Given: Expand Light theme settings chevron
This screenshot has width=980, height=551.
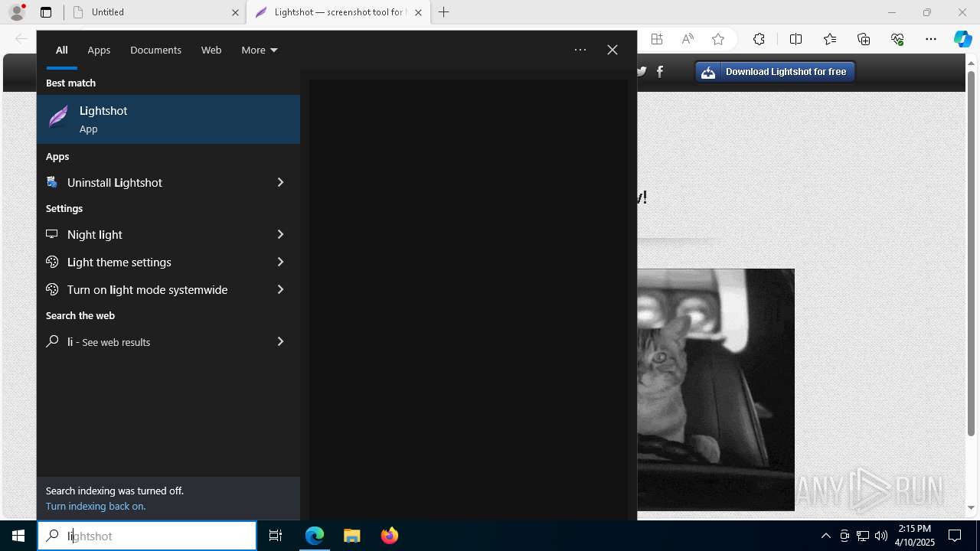Looking at the screenshot, I should point(280,262).
